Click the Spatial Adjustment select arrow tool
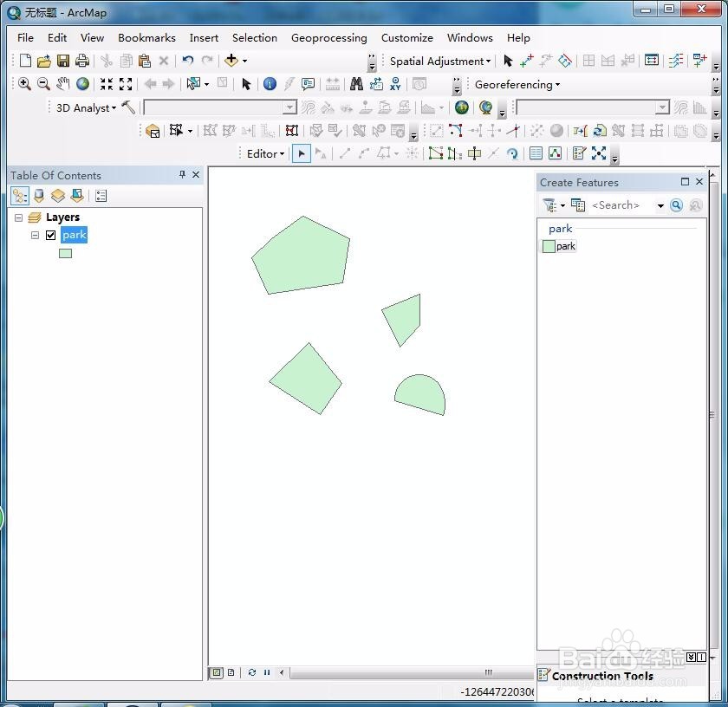This screenshot has width=728, height=707. pyautogui.click(x=508, y=61)
